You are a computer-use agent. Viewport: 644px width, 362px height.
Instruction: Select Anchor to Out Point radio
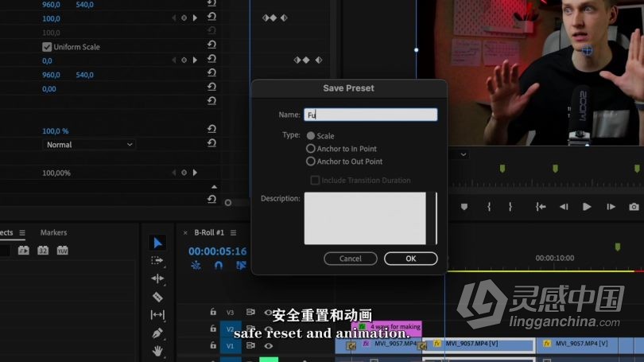[x=311, y=161]
